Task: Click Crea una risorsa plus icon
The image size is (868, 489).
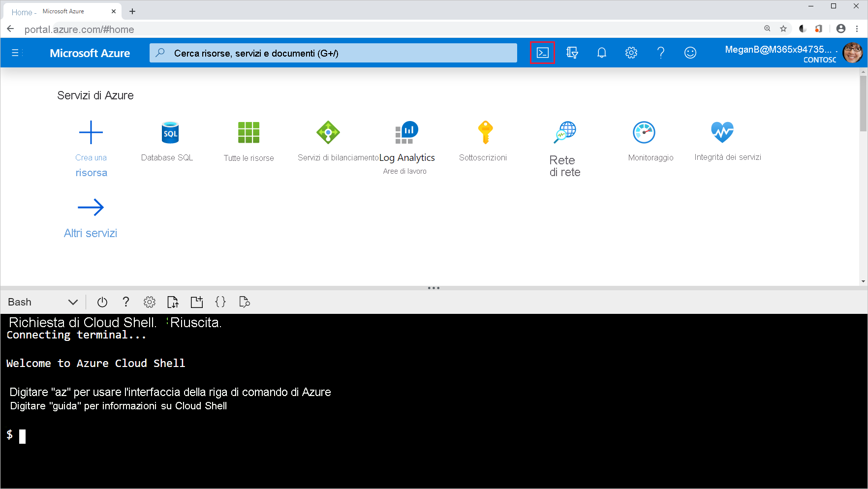Action: point(91,132)
